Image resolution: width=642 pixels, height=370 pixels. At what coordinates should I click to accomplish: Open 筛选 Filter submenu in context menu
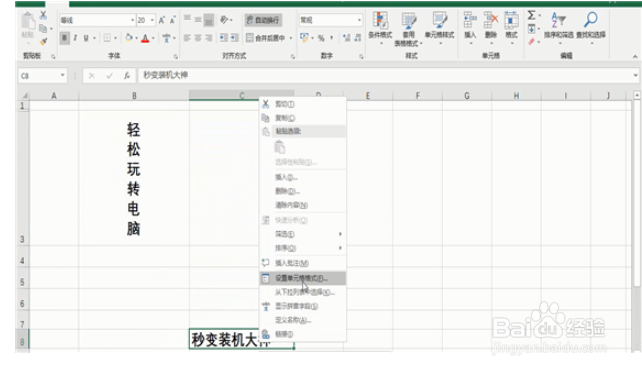click(303, 234)
